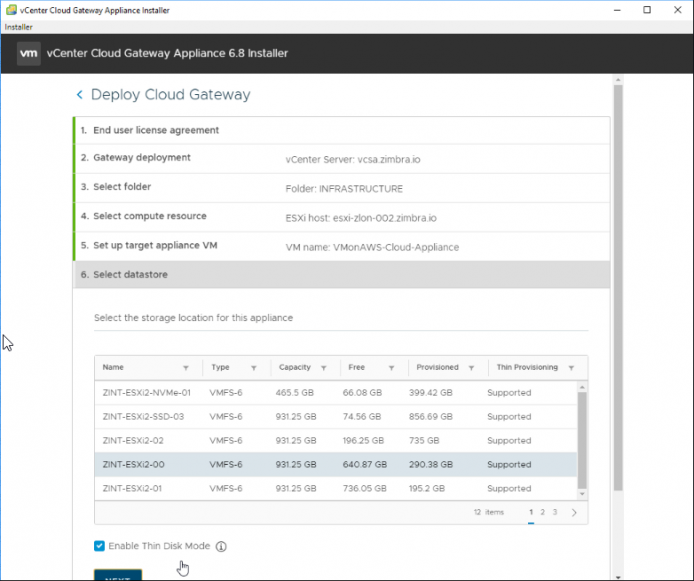Open the Installer menu

coord(19,27)
